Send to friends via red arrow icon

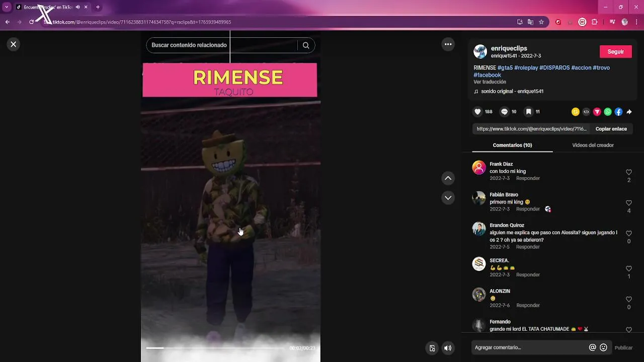click(x=597, y=112)
